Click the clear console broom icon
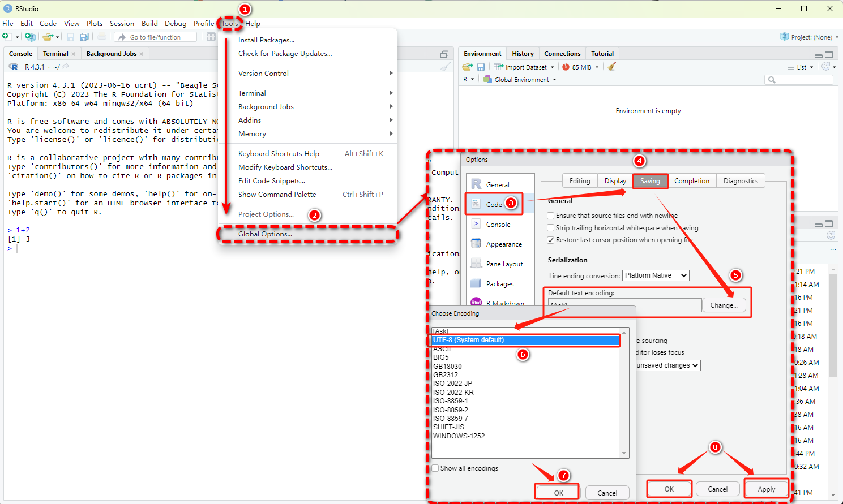Screen dimensions: 843x504 click(x=446, y=67)
